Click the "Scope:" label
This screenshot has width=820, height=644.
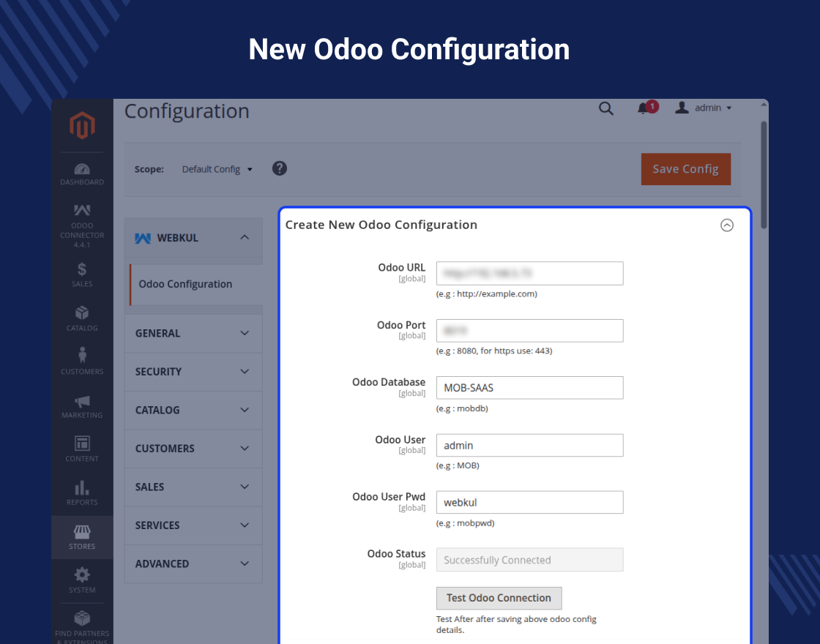[149, 169]
